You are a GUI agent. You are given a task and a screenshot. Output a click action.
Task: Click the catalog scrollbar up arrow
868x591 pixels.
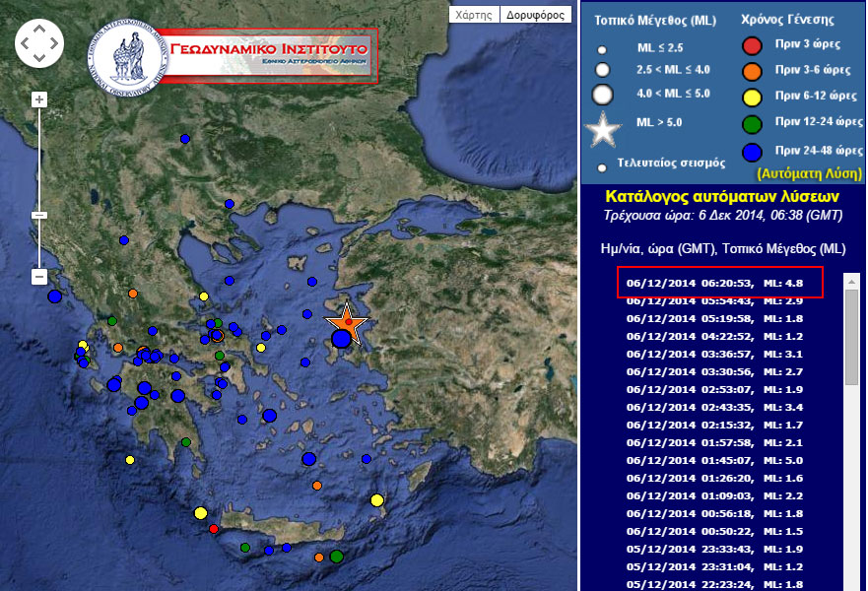coord(852,282)
